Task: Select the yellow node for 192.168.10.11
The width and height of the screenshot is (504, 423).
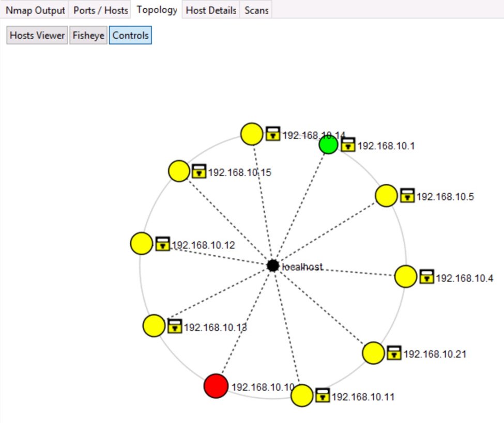Action: coord(302,396)
